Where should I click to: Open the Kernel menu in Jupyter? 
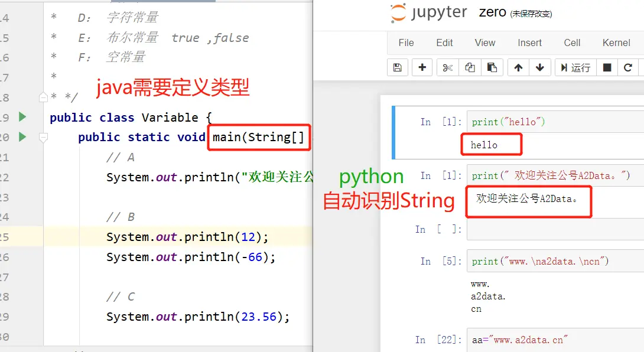[x=616, y=43]
